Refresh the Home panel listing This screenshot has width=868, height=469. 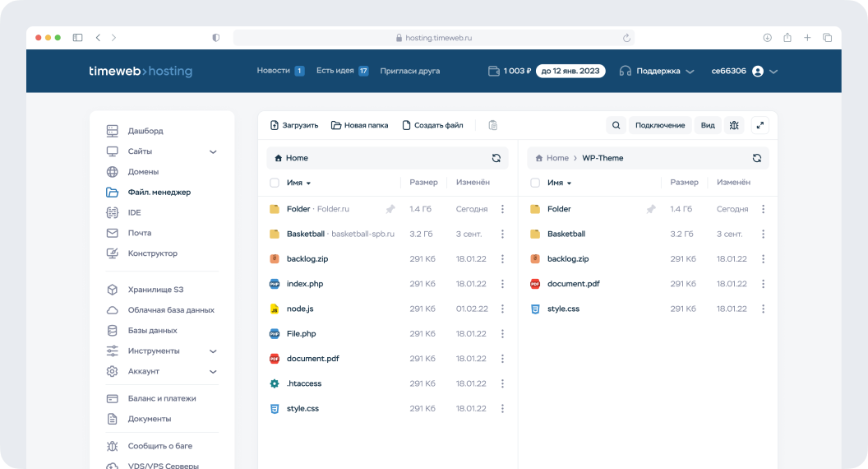coord(496,158)
